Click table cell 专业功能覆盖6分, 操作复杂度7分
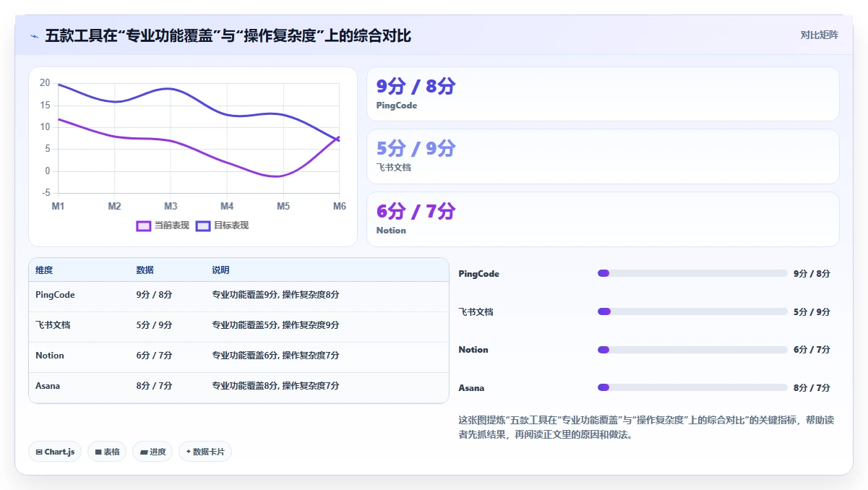This screenshot has height=490, width=868. (275, 356)
